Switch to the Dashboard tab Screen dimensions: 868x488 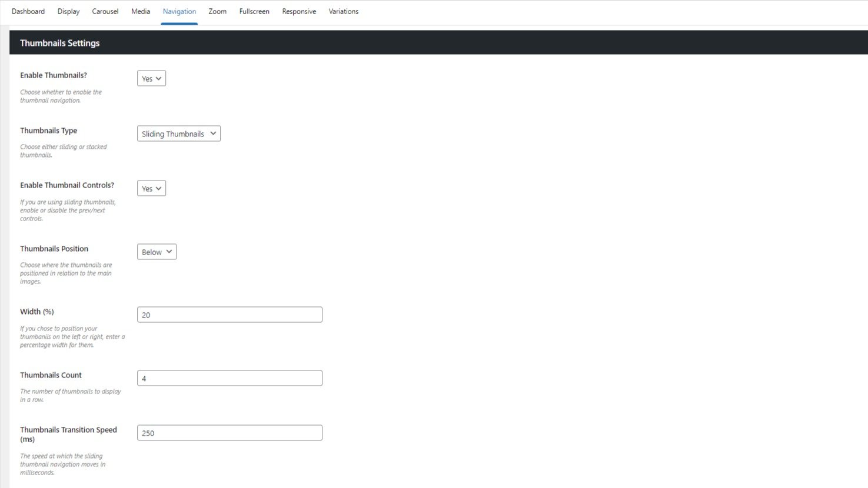tap(28, 11)
